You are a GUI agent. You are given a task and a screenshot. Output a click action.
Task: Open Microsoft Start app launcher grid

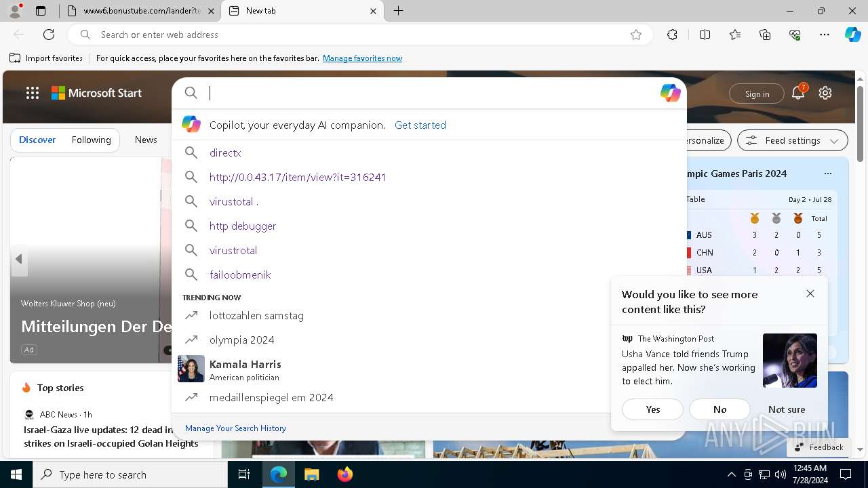coord(33,94)
